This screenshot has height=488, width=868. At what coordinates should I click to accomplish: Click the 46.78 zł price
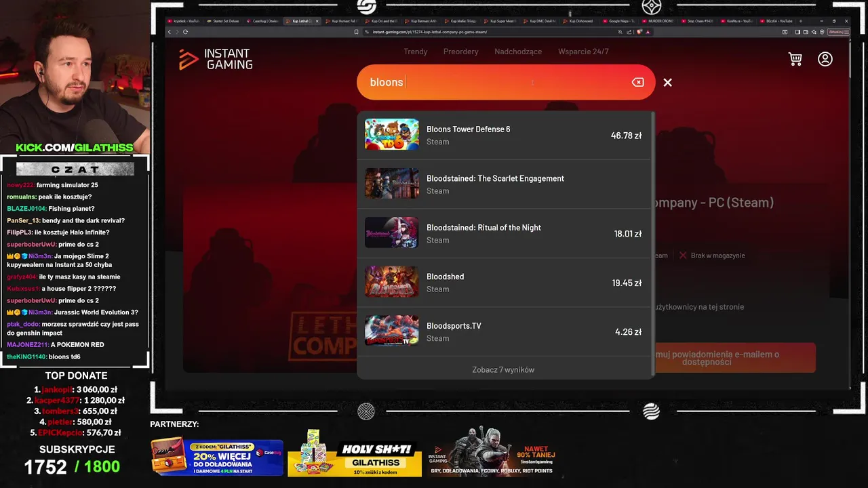pos(626,136)
